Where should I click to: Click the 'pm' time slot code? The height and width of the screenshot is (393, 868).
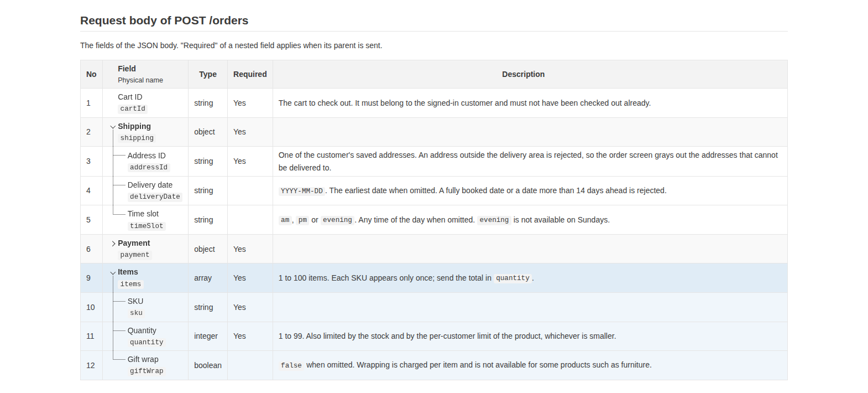(302, 220)
